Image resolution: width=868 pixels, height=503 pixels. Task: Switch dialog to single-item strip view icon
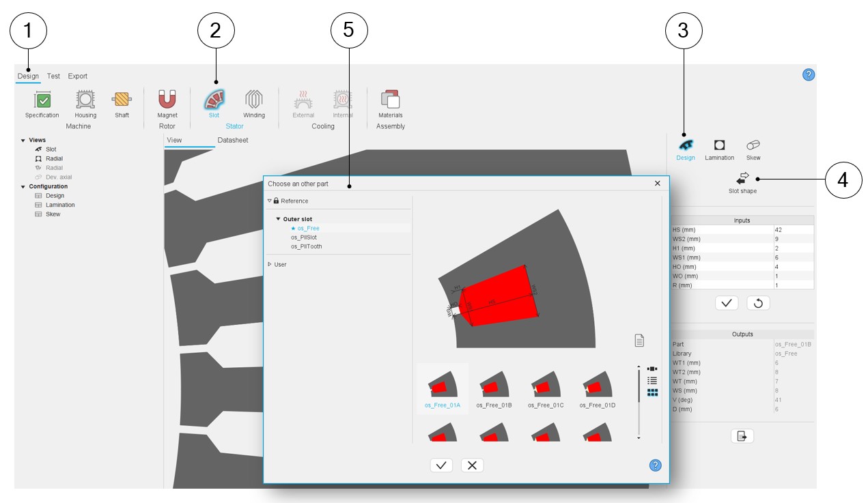652,369
